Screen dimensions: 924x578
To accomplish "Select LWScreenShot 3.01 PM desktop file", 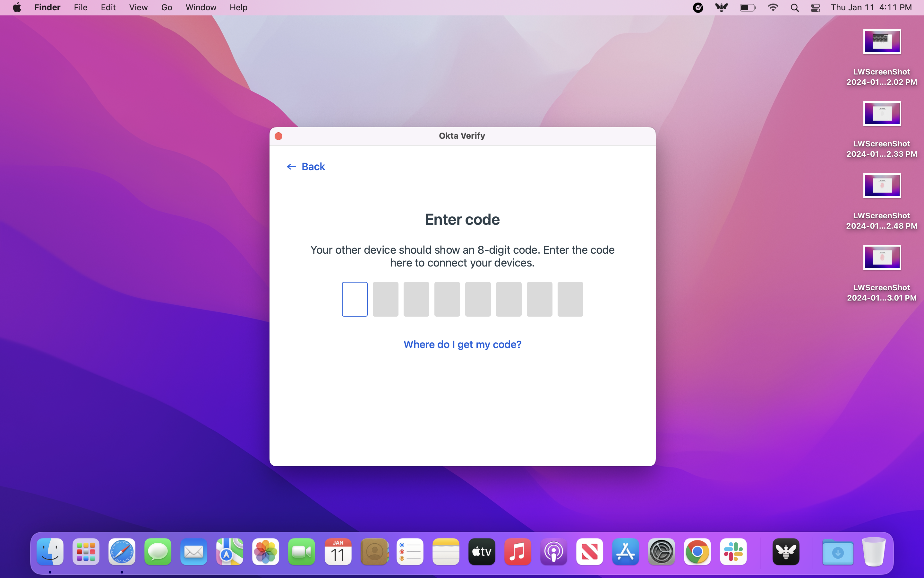I will (x=882, y=273).
